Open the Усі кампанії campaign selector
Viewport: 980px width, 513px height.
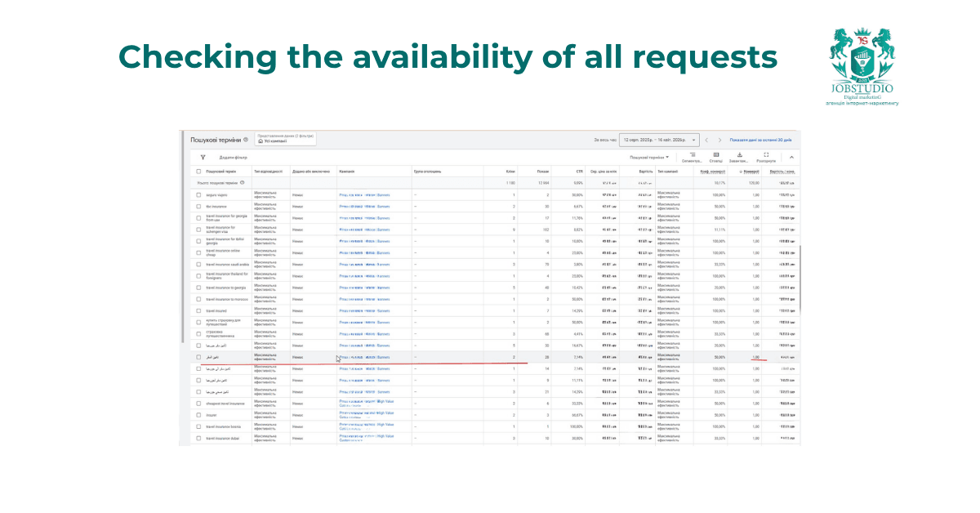coord(286,139)
